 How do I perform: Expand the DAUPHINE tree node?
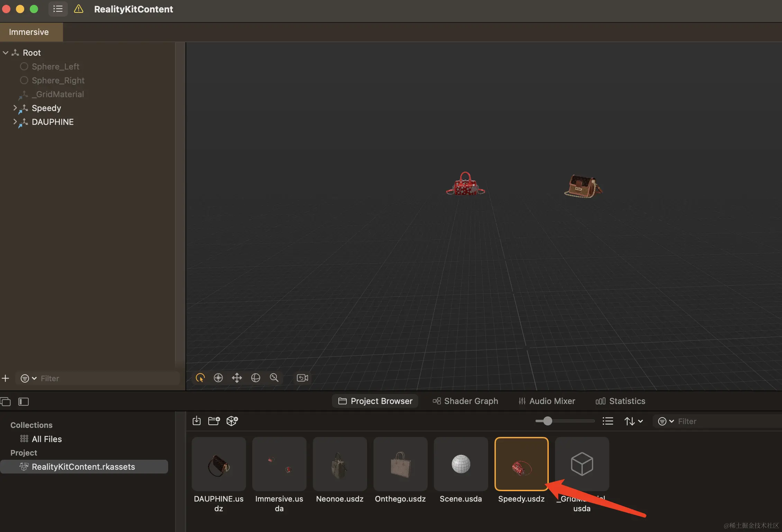[15, 122]
